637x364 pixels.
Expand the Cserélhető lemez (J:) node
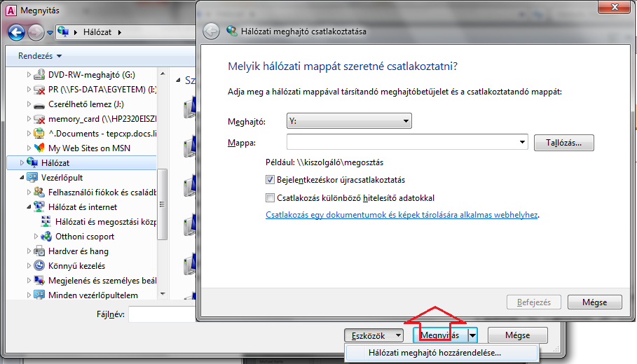click(29, 104)
